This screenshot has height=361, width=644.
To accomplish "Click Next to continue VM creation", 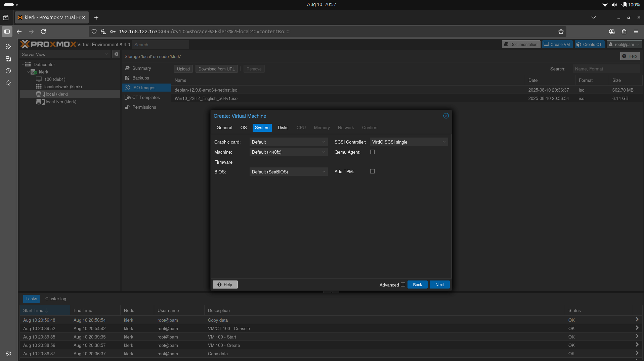I will click(439, 284).
